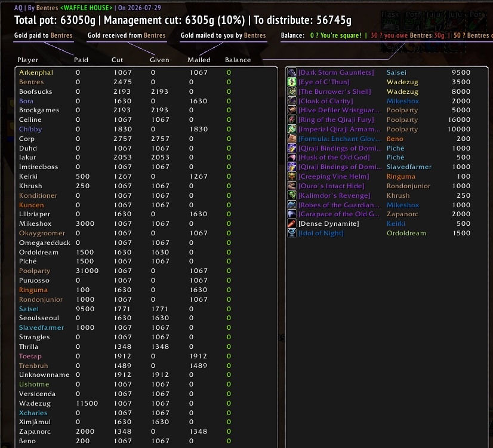Click the Robes of the Guardian Saint icon
This screenshot has width=493, height=448.
(292, 205)
